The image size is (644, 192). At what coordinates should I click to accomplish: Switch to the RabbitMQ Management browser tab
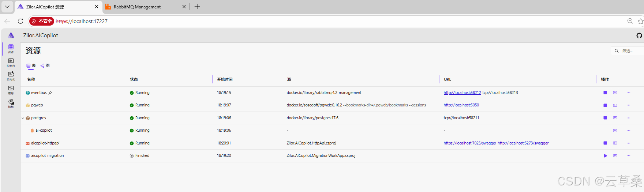(x=146, y=7)
